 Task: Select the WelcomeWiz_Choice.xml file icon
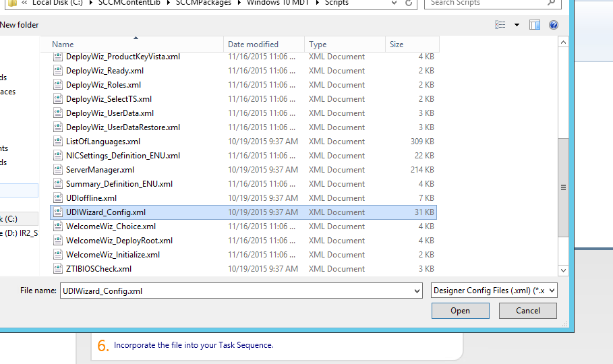point(58,226)
